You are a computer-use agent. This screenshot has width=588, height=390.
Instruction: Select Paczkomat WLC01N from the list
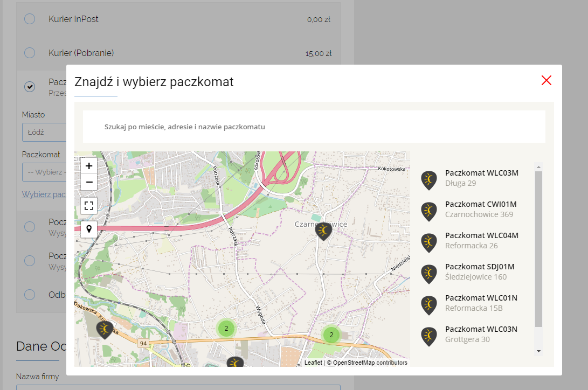(x=481, y=298)
